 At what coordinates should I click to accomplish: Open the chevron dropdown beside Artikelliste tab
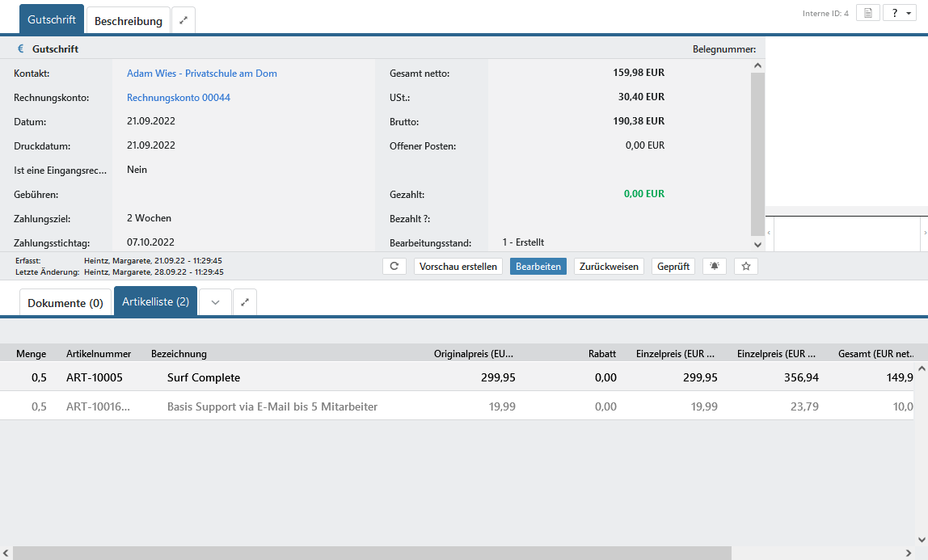click(215, 302)
